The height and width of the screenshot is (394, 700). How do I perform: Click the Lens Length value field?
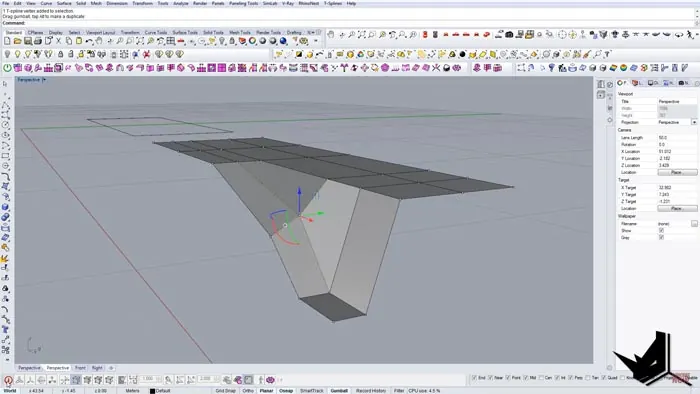click(x=677, y=138)
